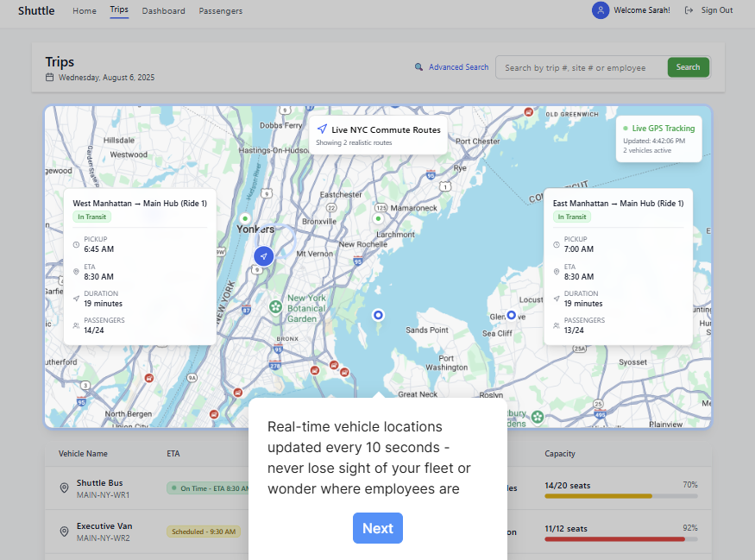Click the On Time - ETA 8:30 AM badge
Viewport: 755px width, 560px height.
coord(208,488)
